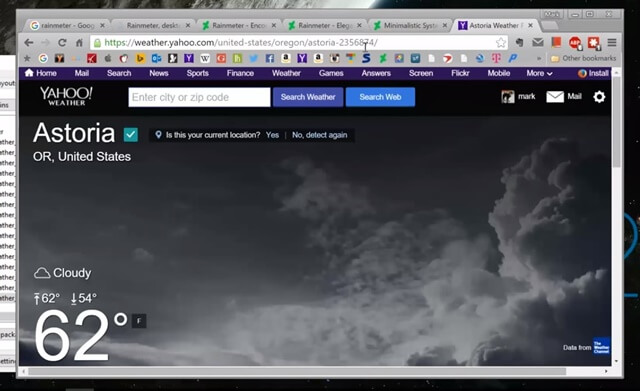Open the T-Mobile bookmark icon
This screenshot has width=640, height=391.
click(x=496, y=58)
